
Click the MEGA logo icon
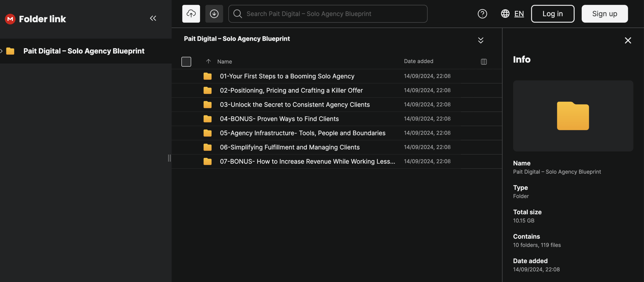[x=10, y=19]
